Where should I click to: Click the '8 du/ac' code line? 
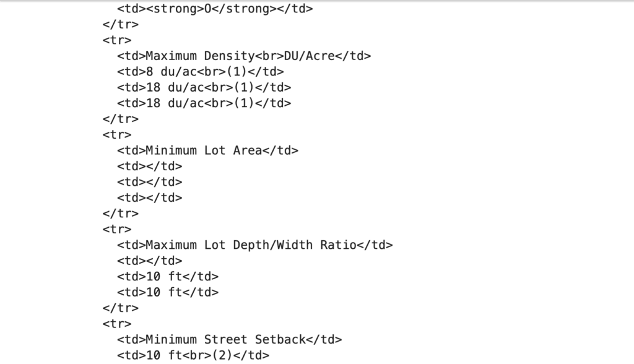coord(201,72)
